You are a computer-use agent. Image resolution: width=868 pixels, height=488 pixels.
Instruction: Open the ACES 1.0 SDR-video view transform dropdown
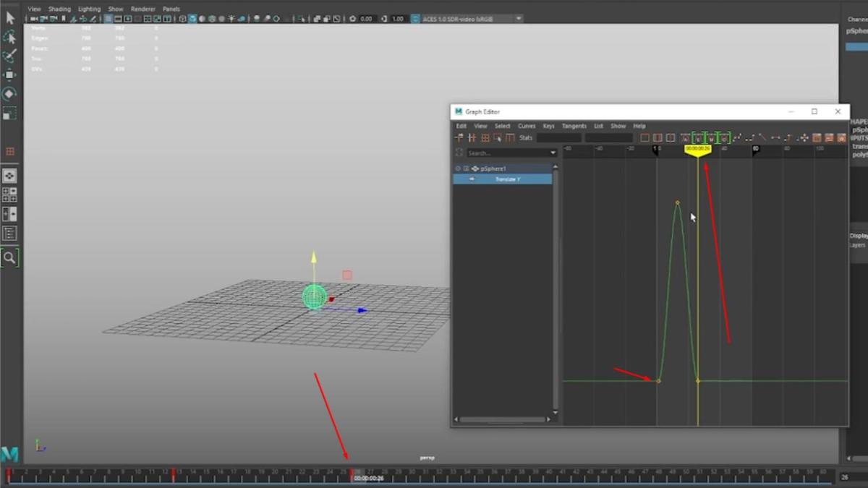[x=467, y=19]
